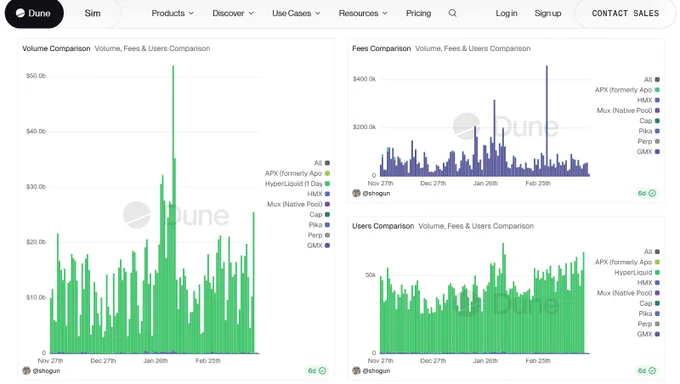
Task: Click $400.0k axis label in Fees chart
Action: coord(364,79)
